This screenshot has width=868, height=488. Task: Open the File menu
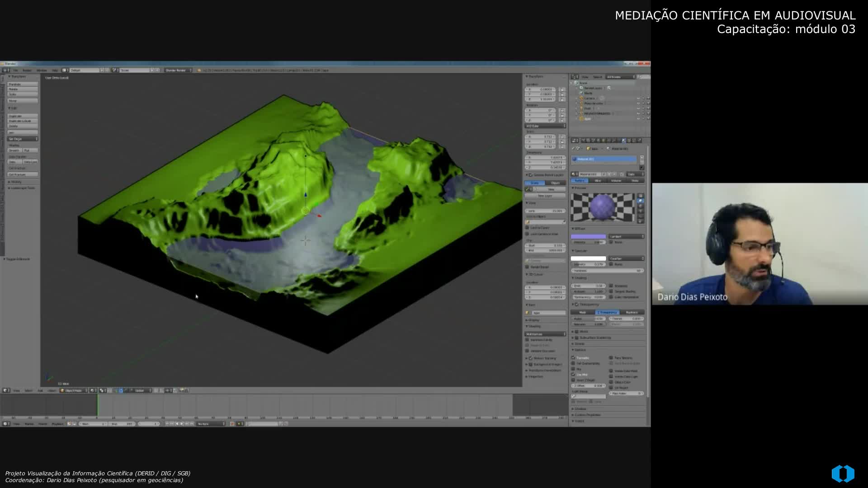pyautogui.click(x=15, y=70)
